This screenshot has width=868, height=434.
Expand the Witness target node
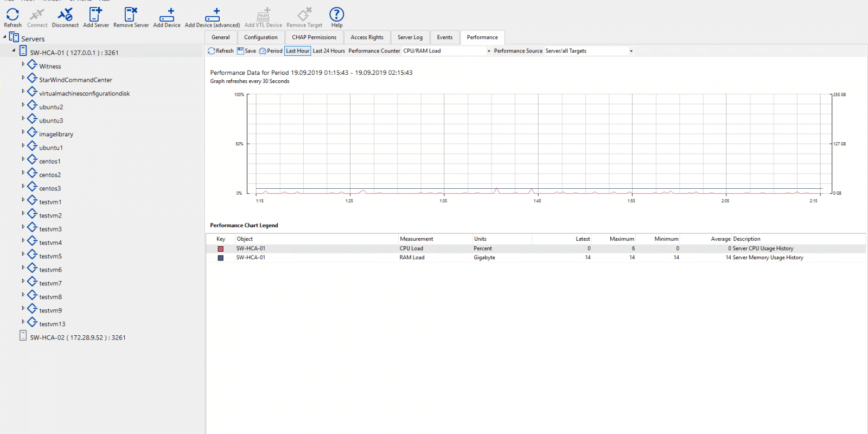pos(23,64)
